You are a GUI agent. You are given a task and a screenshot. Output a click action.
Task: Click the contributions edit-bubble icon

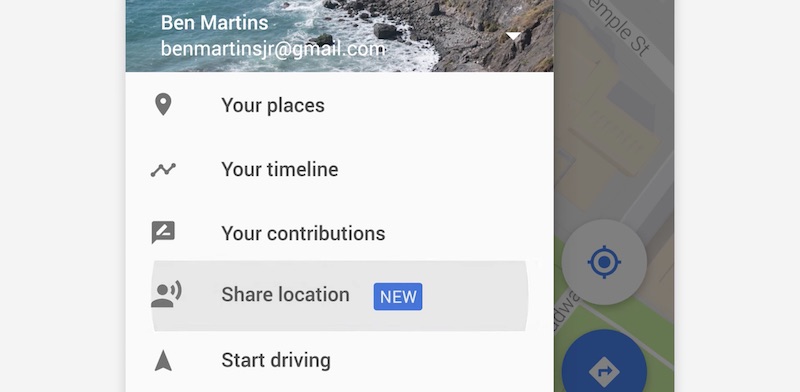point(163,233)
